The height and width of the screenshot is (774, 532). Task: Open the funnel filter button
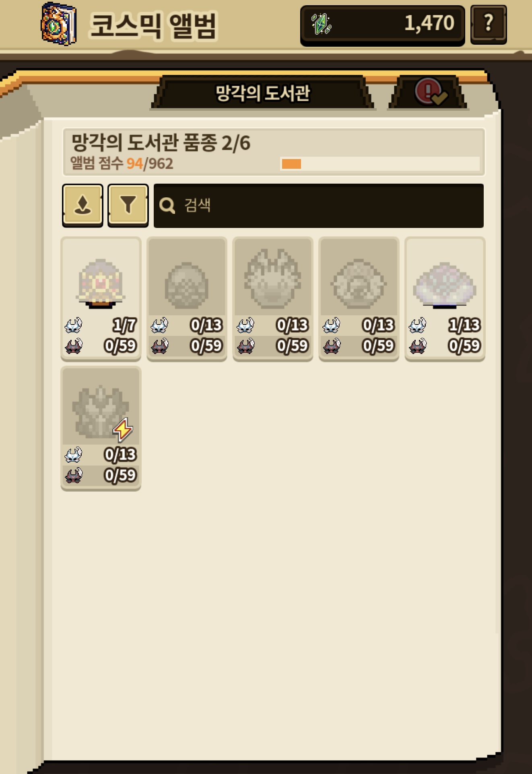128,205
